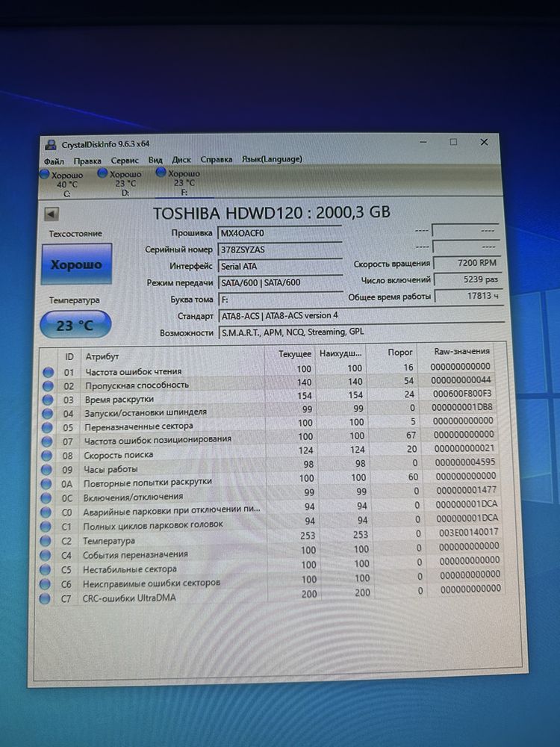Click status icon of Часы работы row
The width and height of the screenshot is (560, 747).
pos(46,470)
